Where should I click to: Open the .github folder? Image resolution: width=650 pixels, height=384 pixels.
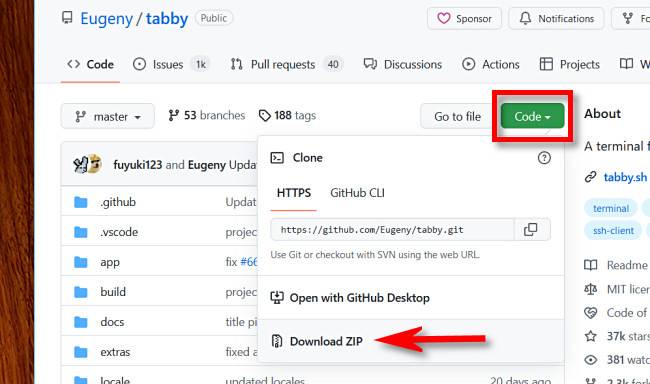(x=118, y=202)
